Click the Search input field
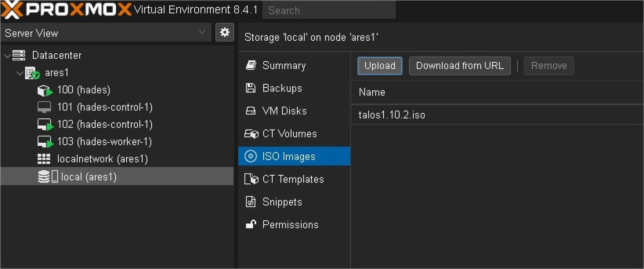Image resolution: width=644 pixels, height=269 pixels. 329,10
